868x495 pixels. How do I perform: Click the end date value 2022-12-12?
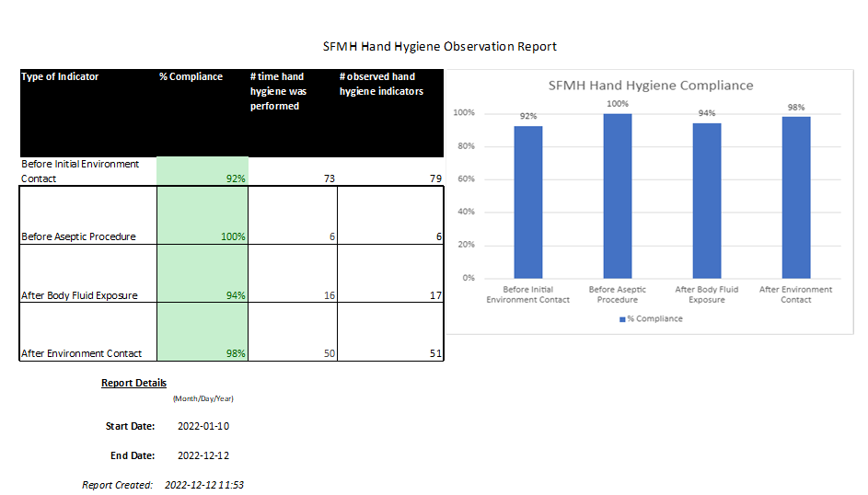(203, 455)
